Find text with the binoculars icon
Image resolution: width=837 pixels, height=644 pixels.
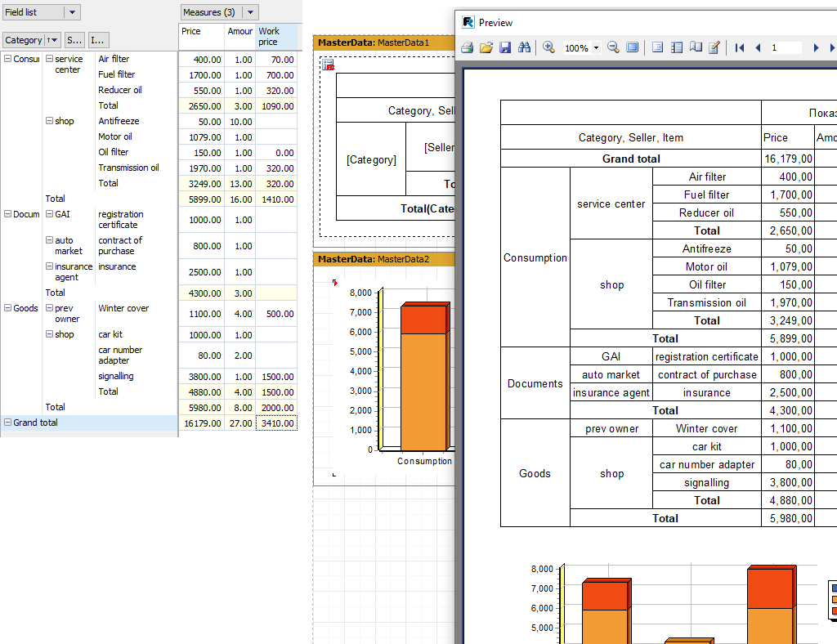click(524, 47)
